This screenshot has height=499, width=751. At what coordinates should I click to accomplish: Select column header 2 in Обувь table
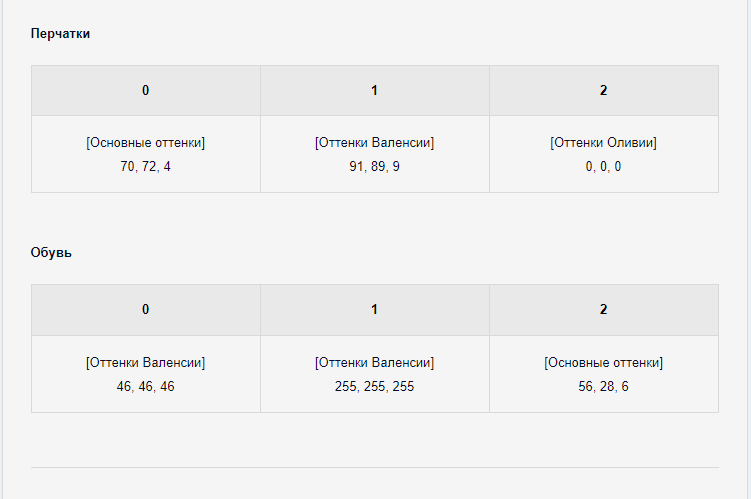(x=603, y=310)
